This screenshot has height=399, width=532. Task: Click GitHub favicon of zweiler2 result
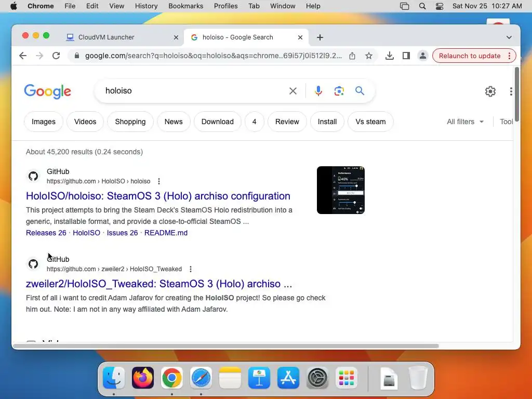coord(33,263)
